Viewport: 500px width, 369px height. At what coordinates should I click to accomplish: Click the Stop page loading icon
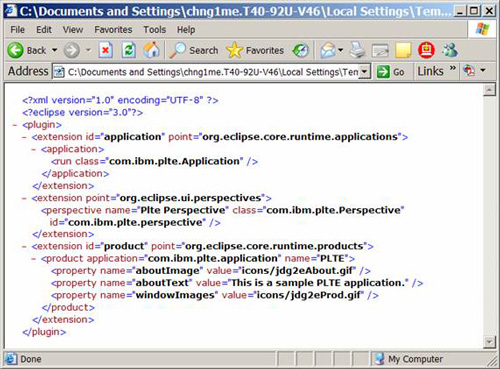point(106,51)
